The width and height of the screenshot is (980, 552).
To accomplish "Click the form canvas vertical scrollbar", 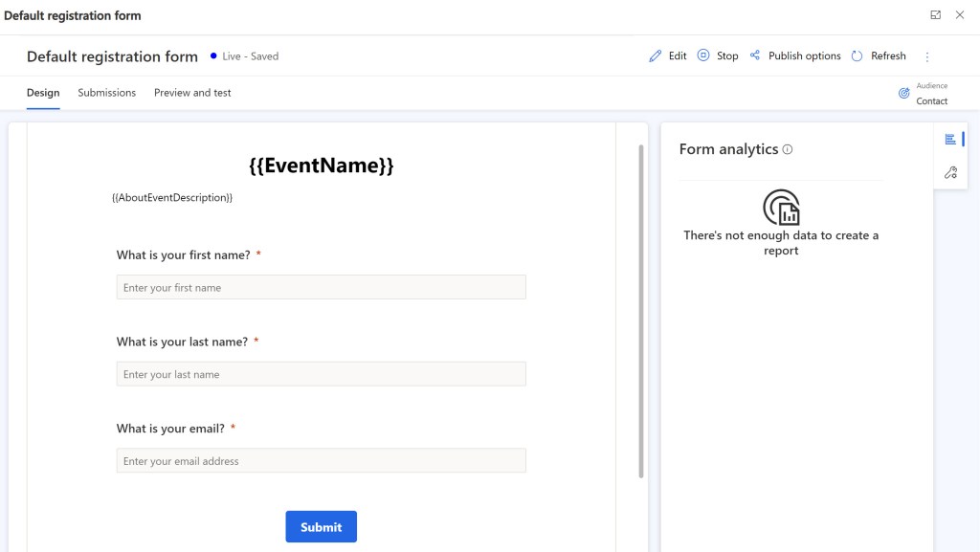I will pyautogui.click(x=641, y=311).
